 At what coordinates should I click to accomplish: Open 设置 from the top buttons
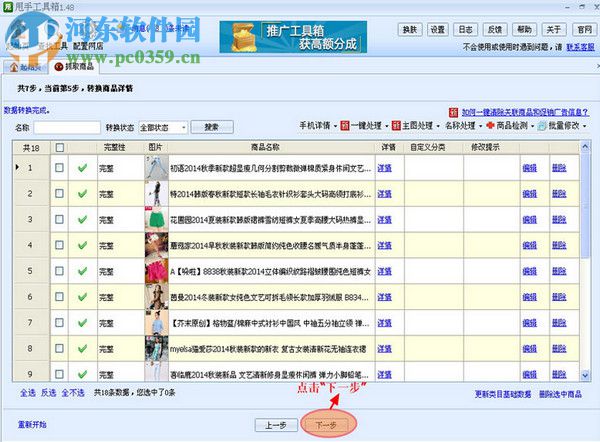(437, 29)
